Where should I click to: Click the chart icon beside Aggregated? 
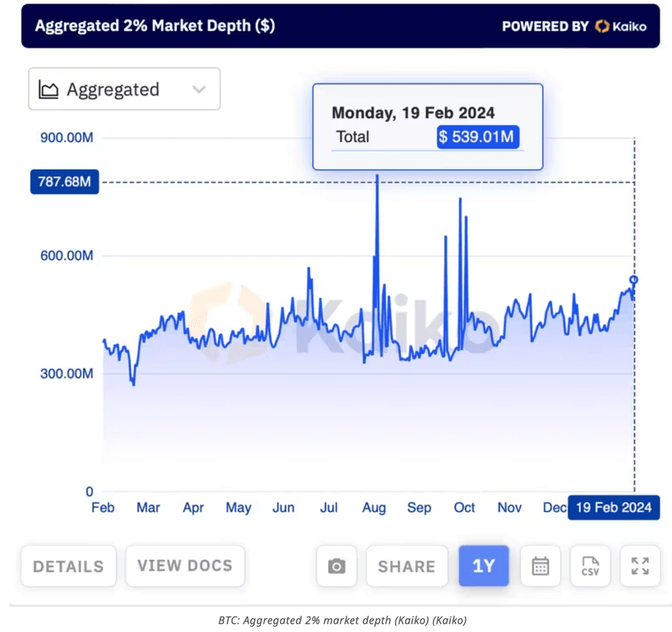[x=49, y=90]
